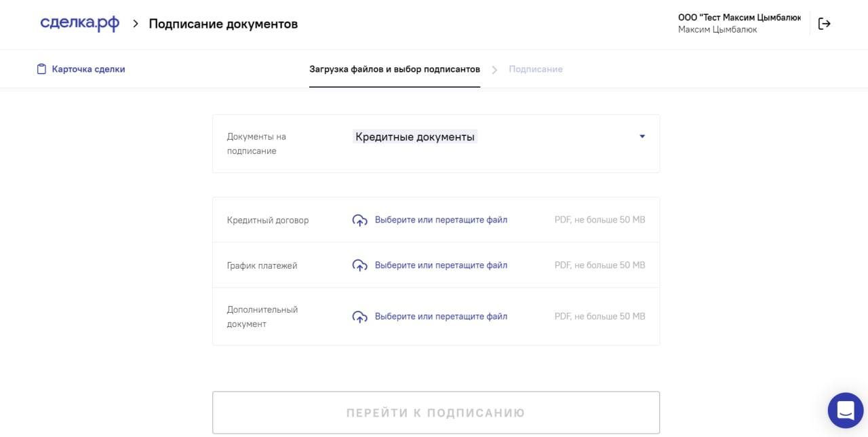868x437 pixels.
Task: Click the upload icon for Дополнительный документ
Action: tap(359, 316)
